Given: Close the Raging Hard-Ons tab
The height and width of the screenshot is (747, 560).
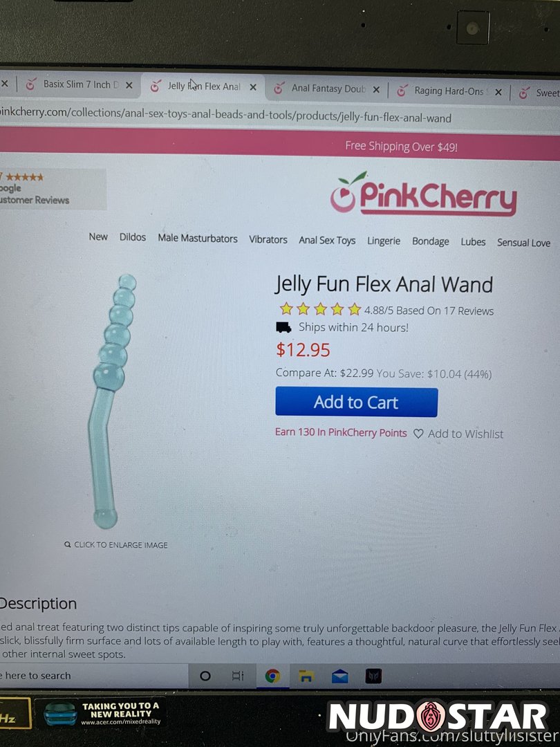Looking at the screenshot, I should (498, 92).
